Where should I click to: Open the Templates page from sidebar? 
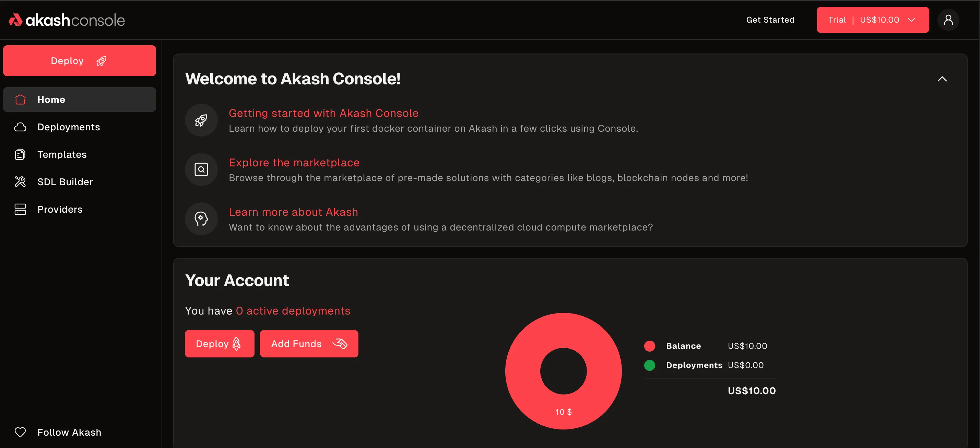coord(62,154)
